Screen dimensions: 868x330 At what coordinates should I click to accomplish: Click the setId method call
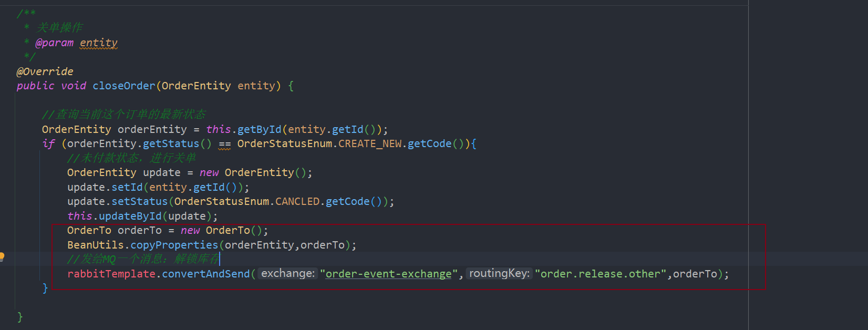(127, 187)
